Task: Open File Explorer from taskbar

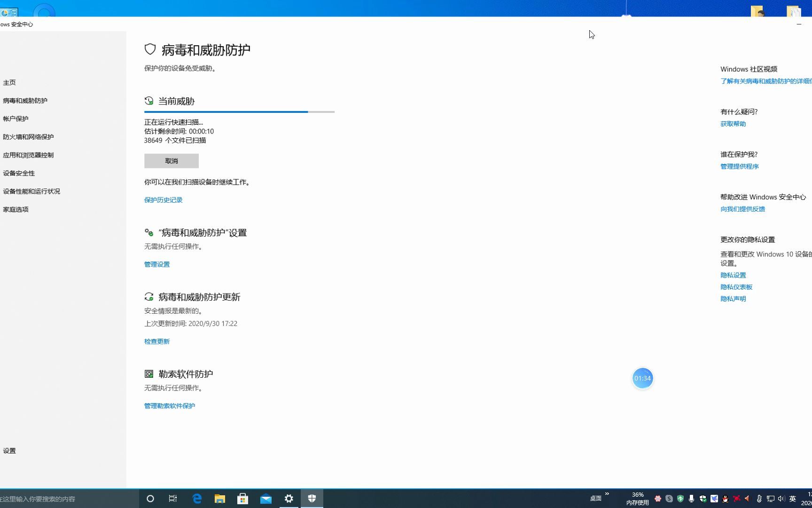Action: pyautogui.click(x=220, y=499)
